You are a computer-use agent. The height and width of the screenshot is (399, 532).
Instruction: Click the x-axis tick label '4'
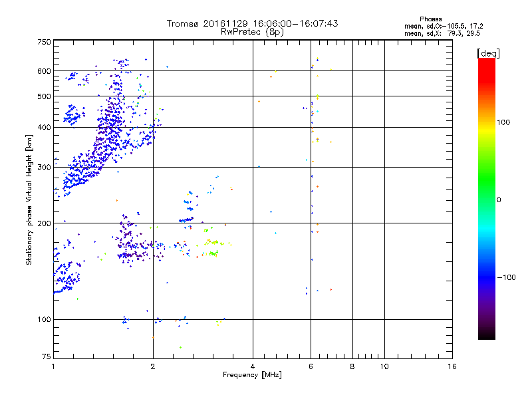253,366
